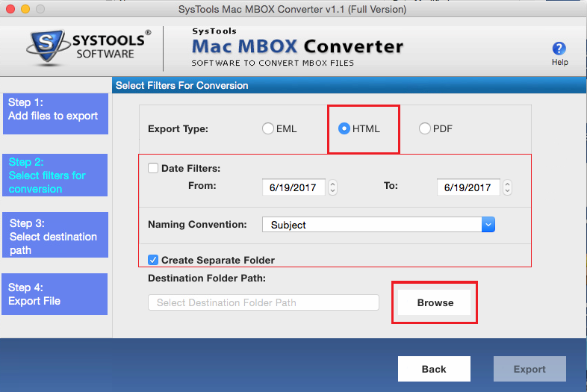This screenshot has width=587, height=392.
Task: Uncheck Create Separate Folder option
Action: pos(153,260)
